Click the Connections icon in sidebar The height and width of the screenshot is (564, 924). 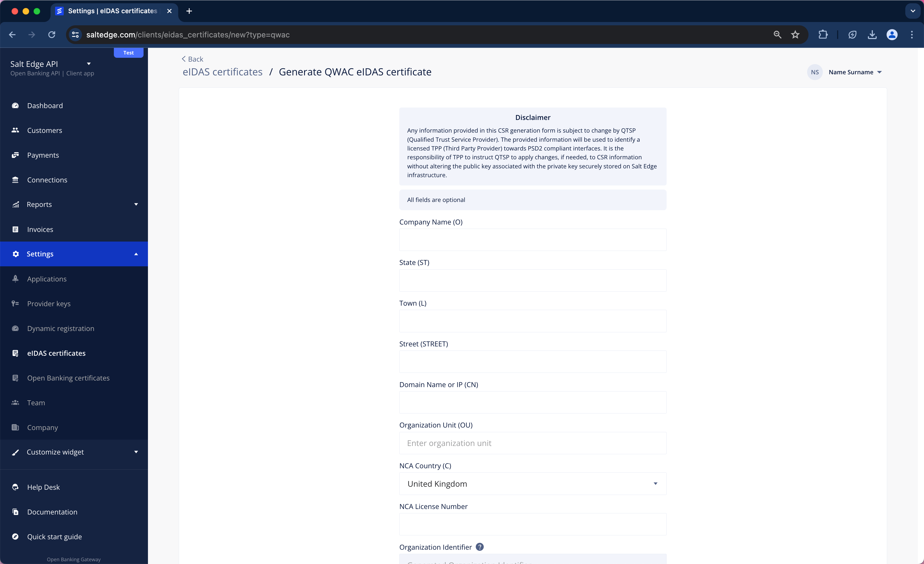tap(16, 180)
